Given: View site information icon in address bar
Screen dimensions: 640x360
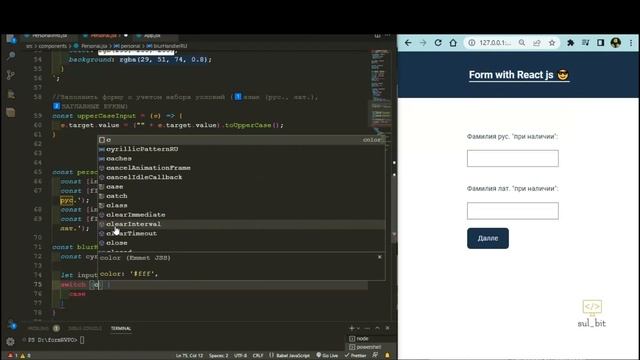Looking at the screenshot, I should (x=472, y=42).
